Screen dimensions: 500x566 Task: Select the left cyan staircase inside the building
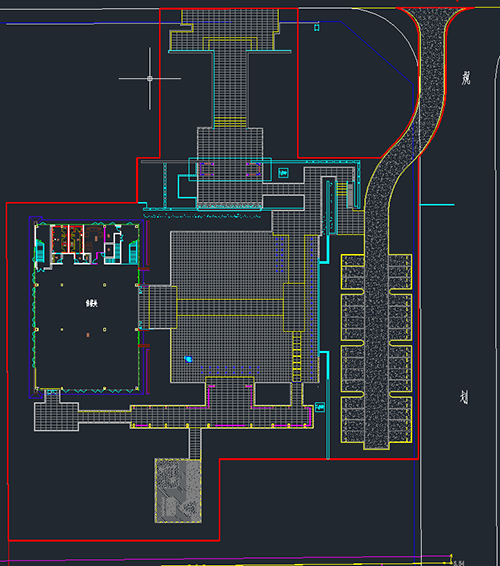pos(40,251)
